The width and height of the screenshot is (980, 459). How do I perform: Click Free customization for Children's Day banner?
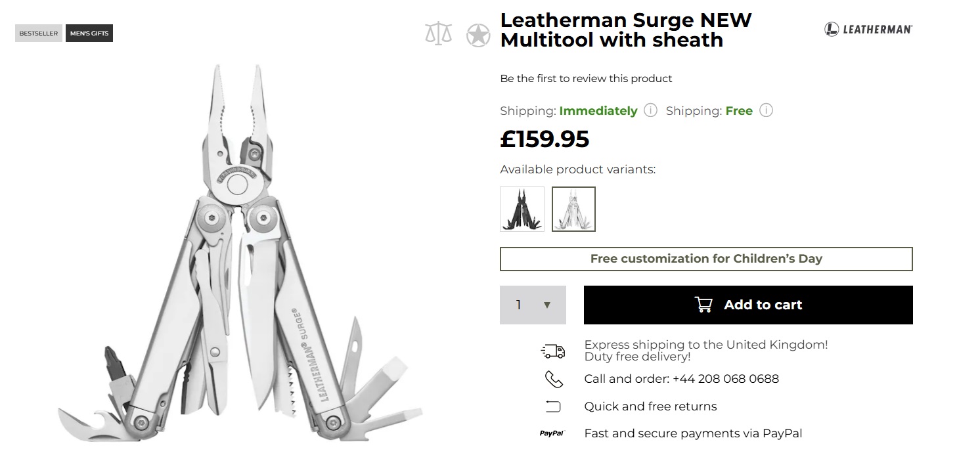[706, 259]
